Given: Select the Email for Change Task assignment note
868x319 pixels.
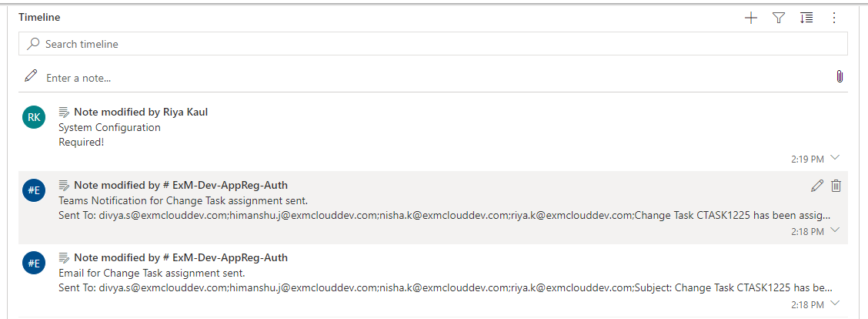Looking at the screenshot, I should click(x=433, y=280).
